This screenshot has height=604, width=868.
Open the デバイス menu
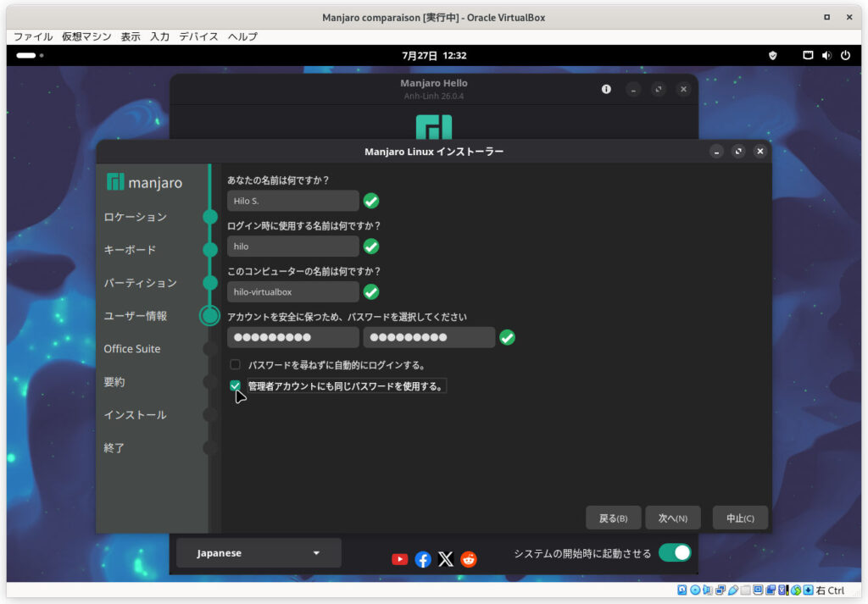[x=198, y=36]
